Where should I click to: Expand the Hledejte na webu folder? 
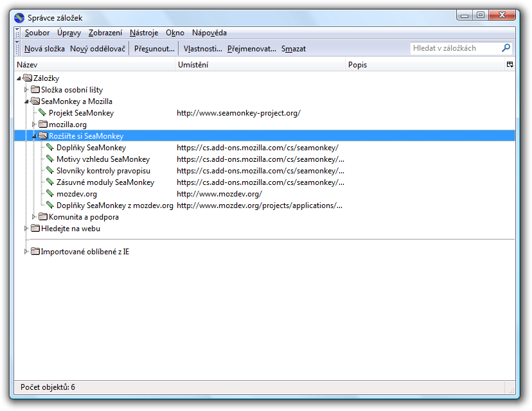tap(26, 229)
